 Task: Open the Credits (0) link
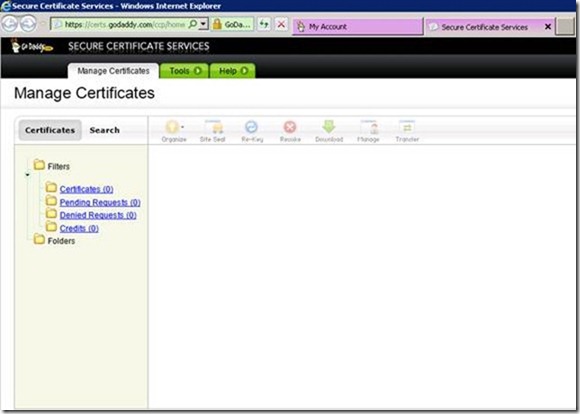click(79, 228)
